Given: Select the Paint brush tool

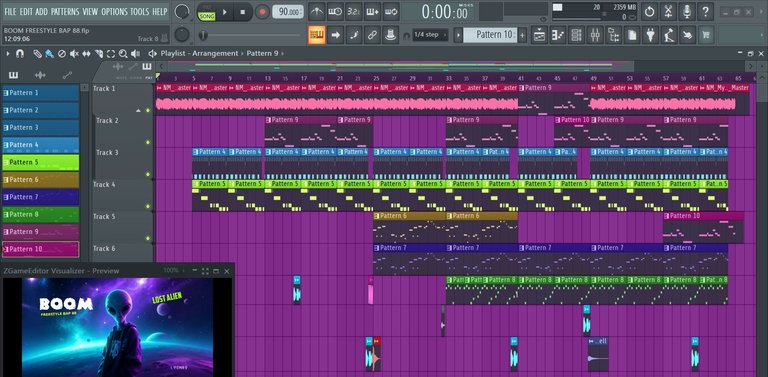Looking at the screenshot, I should pyautogui.click(x=49, y=54).
